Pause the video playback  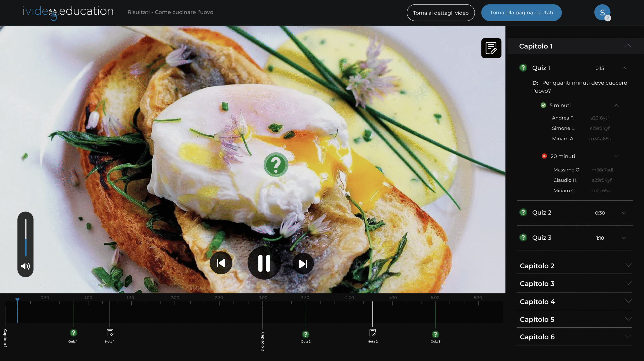pyautogui.click(x=264, y=263)
